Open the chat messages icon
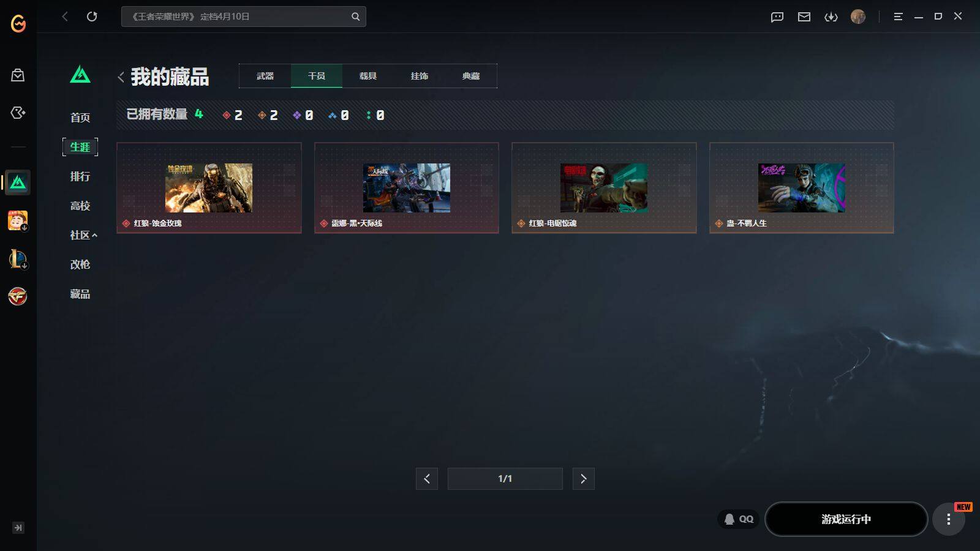This screenshot has width=980, height=551. point(777,17)
